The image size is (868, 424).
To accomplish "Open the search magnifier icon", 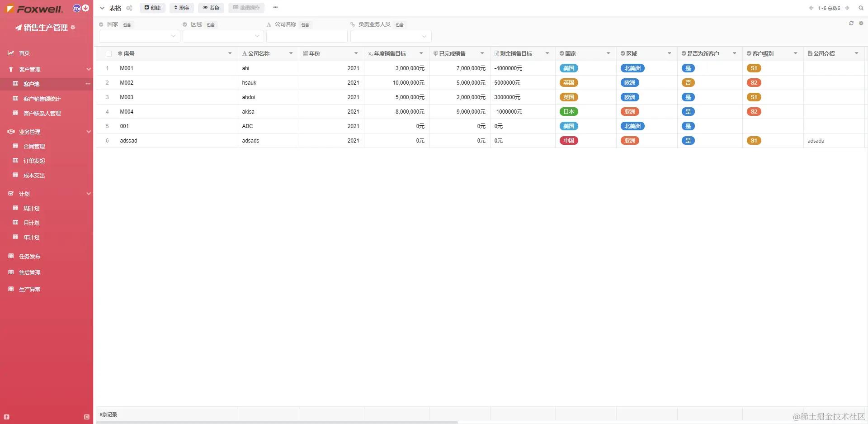I will click(x=861, y=8).
